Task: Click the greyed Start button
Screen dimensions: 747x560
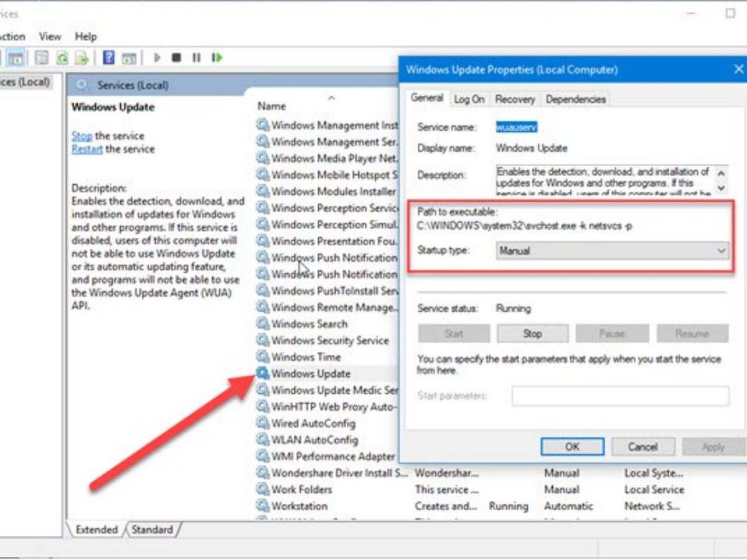Action: click(x=454, y=334)
